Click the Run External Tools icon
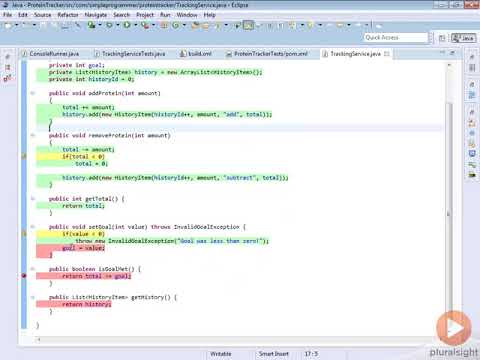This screenshot has height=360, width=480. pos(145,25)
